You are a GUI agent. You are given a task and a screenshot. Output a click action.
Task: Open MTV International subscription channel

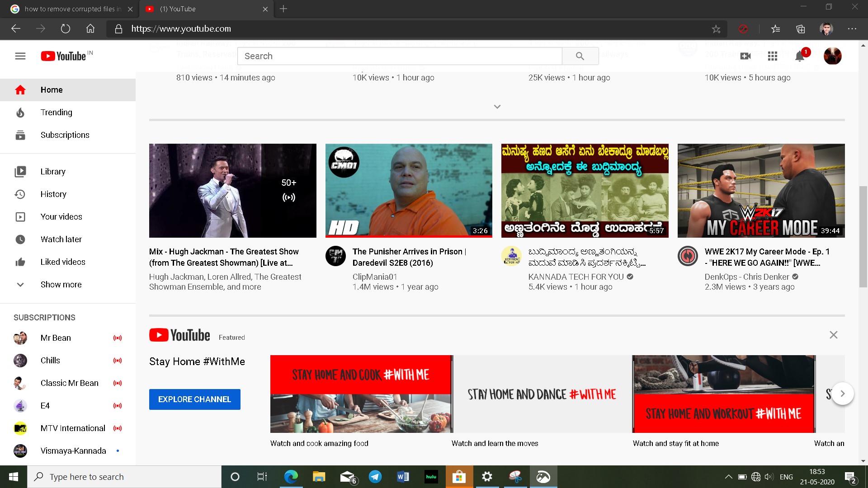(68, 428)
